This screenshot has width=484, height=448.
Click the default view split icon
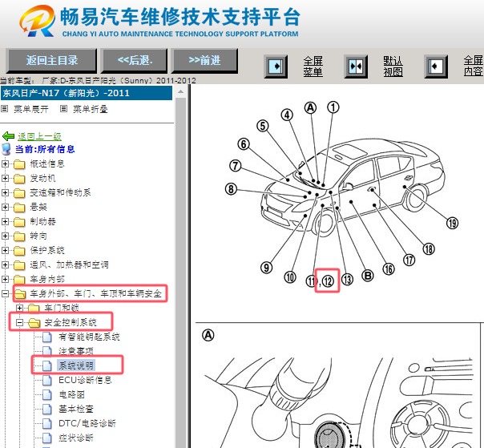coord(356,67)
